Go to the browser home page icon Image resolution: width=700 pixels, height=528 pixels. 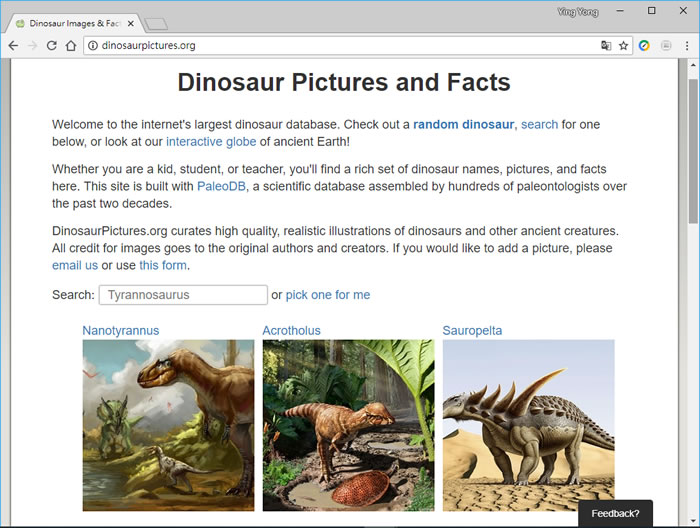click(x=71, y=45)
